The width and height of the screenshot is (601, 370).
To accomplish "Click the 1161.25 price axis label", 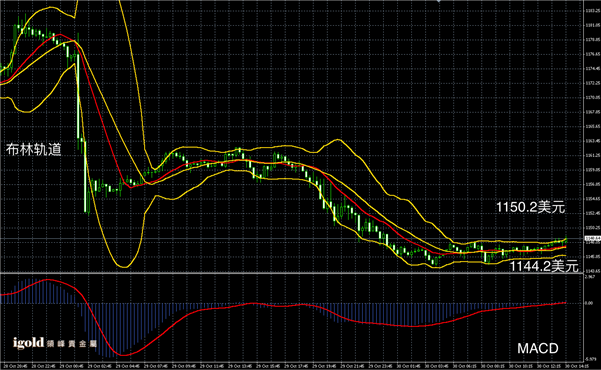I will click(x=592, y=155).
